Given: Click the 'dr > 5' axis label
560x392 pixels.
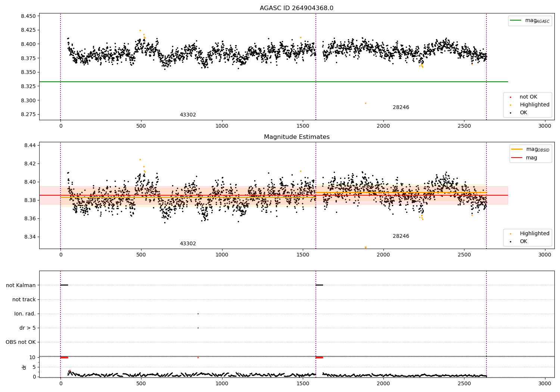Looking at the screenshot, I should pos(28,328).
